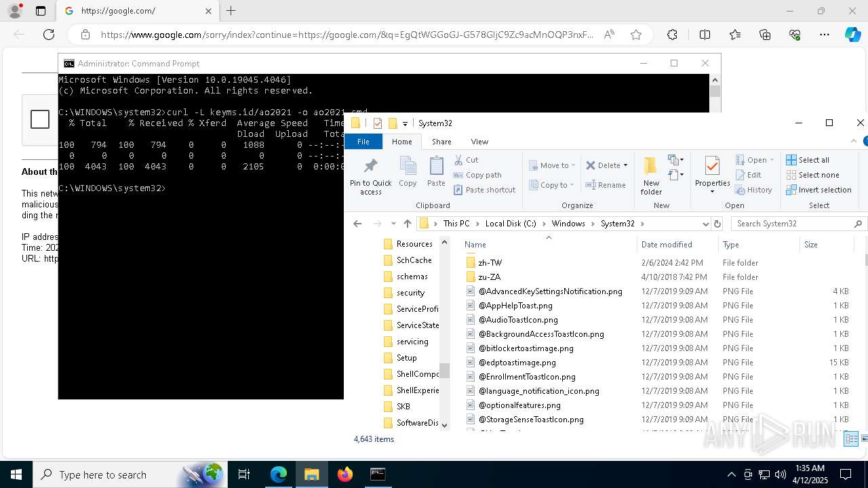Check the reCAPTCHA checkbox on Google page
This screenshot has height=488, width=868.
pyautogui.click(x=40, y=119)
